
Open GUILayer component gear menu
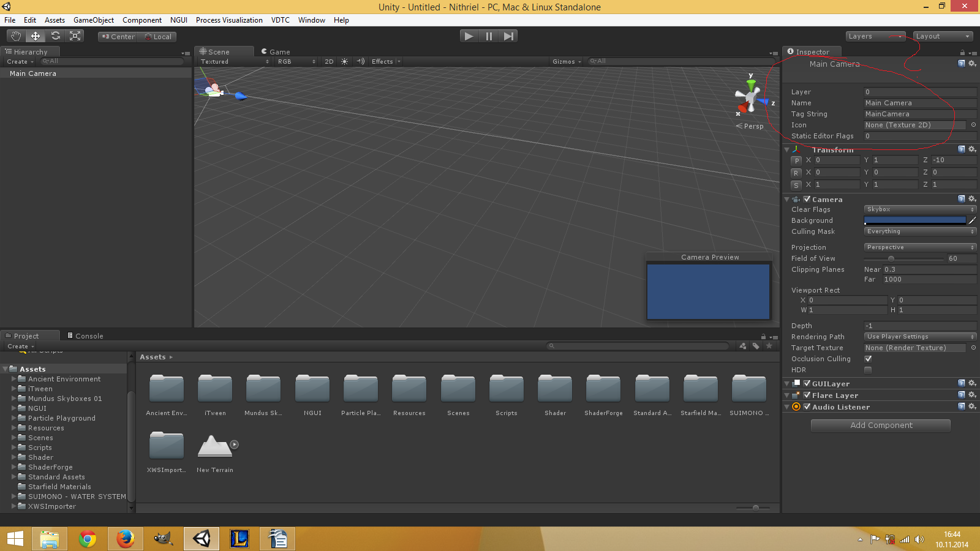point(972,383)
